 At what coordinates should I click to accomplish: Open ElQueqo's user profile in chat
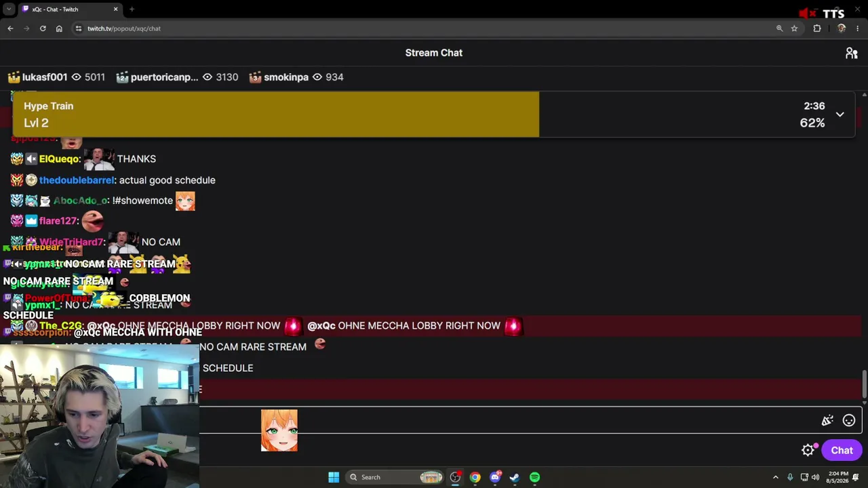59,159
